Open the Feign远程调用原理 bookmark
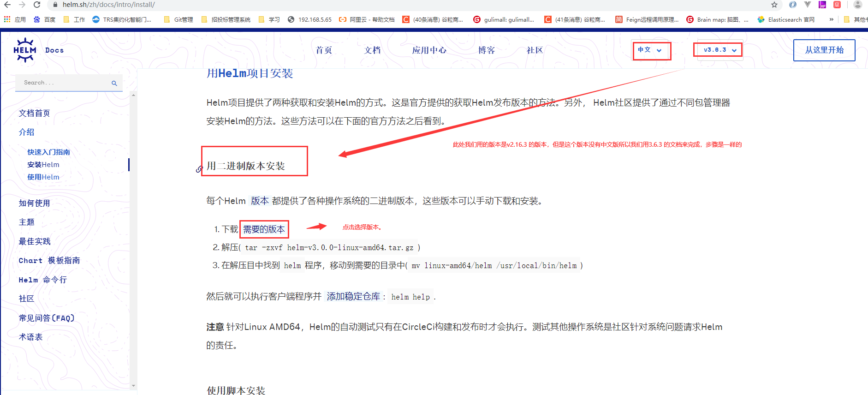The height and width of the screenshot is (395, 868). coord(647,19)
